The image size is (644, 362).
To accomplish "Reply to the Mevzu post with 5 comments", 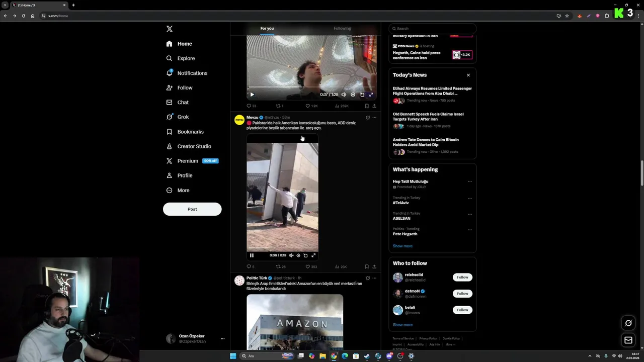I will (251, 266).
